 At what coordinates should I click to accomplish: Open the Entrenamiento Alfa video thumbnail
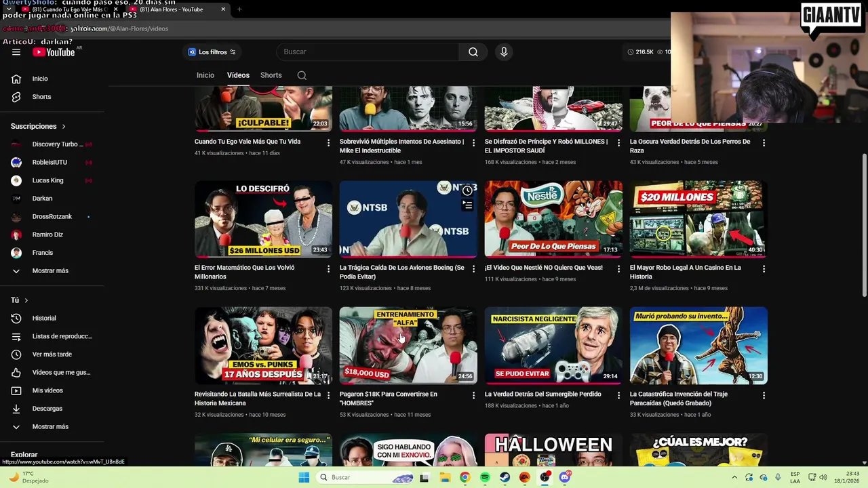pyautogui.click(x=408, y=345)
